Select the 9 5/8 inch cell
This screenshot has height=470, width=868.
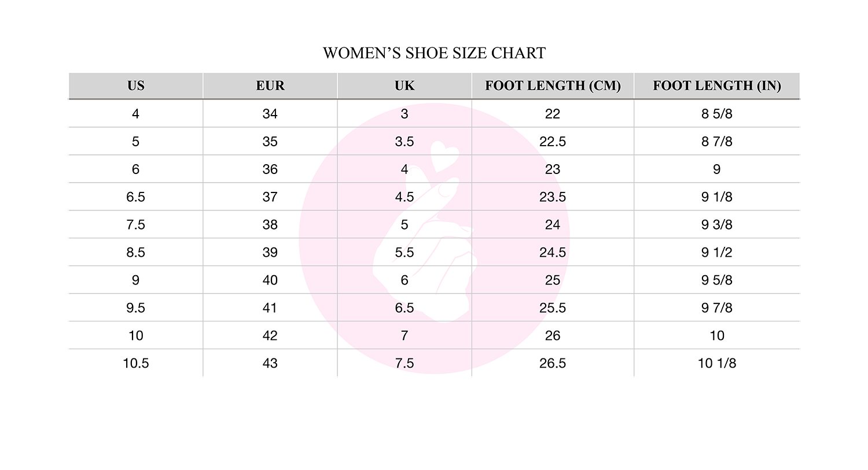tap(717, 280)
